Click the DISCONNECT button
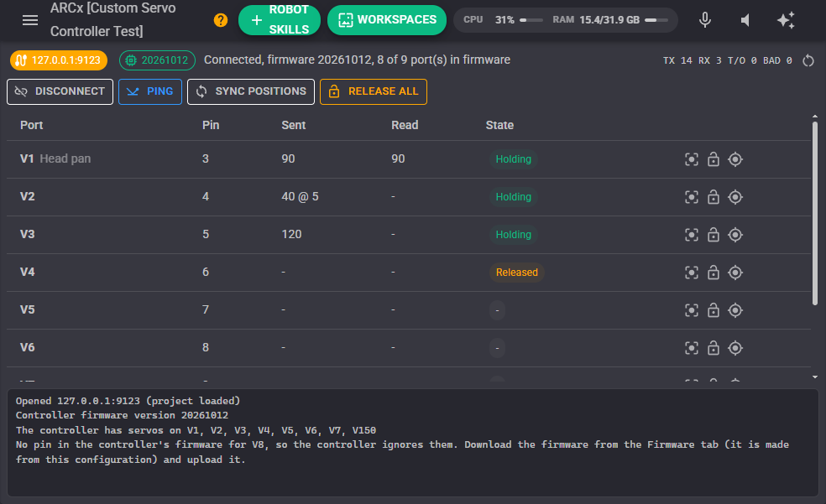826x504 pixels. [60, 91]
